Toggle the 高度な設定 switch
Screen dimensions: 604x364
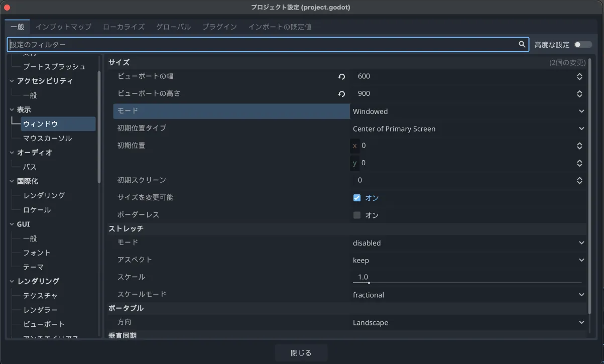(x=582, y=44)
